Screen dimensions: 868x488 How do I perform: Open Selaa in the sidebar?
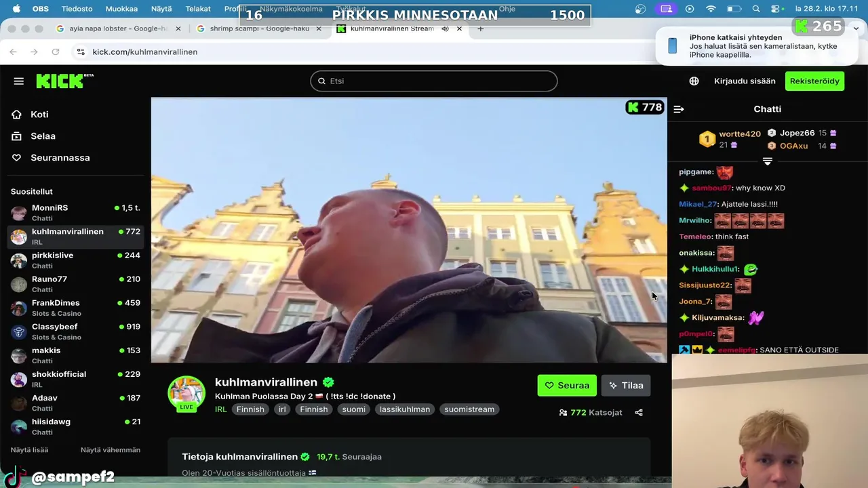tap(43, 136)
